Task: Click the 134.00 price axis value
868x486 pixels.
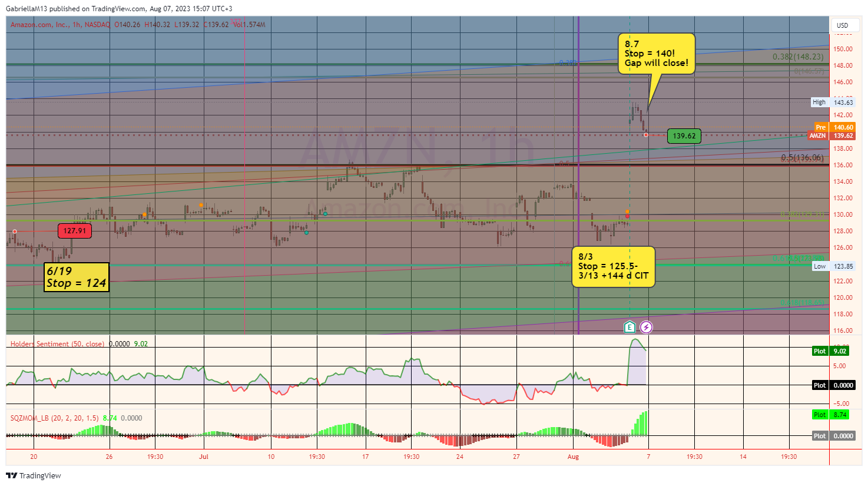Action: [x=843, y=181]
